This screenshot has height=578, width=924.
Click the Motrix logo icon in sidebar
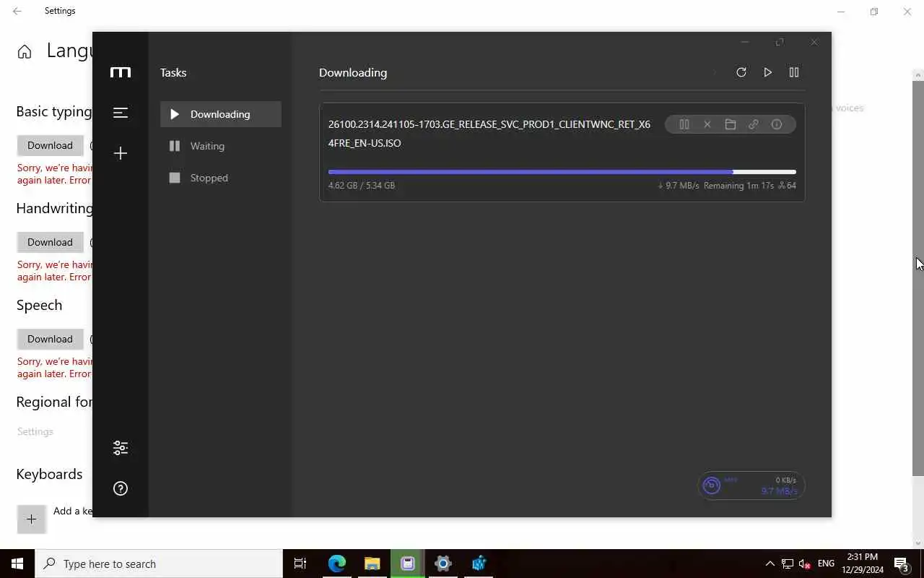tap(121, 72)
